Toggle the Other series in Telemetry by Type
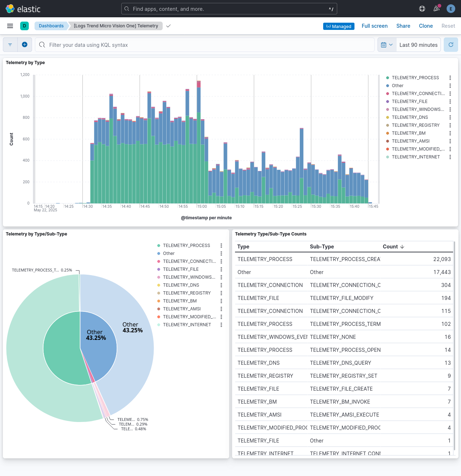Screen dimensions: 461x476 tap(398, 85)
